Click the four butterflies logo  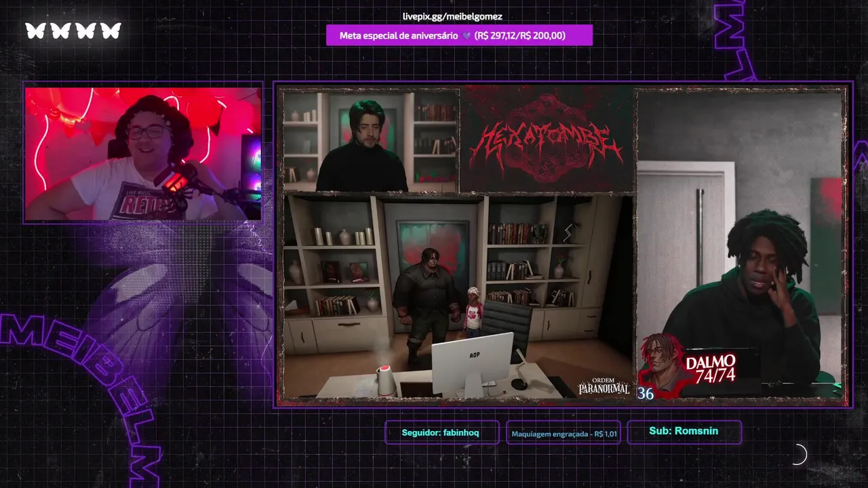coord(73,30)
